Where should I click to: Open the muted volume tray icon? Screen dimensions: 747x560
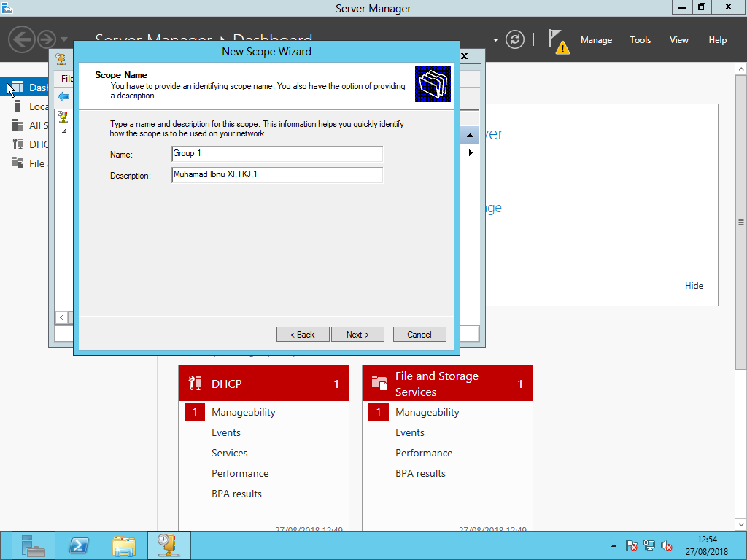[667, 546]
